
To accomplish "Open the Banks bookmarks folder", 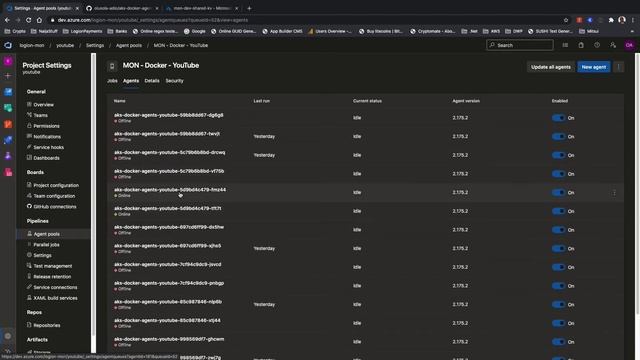I will pos(118,31).
